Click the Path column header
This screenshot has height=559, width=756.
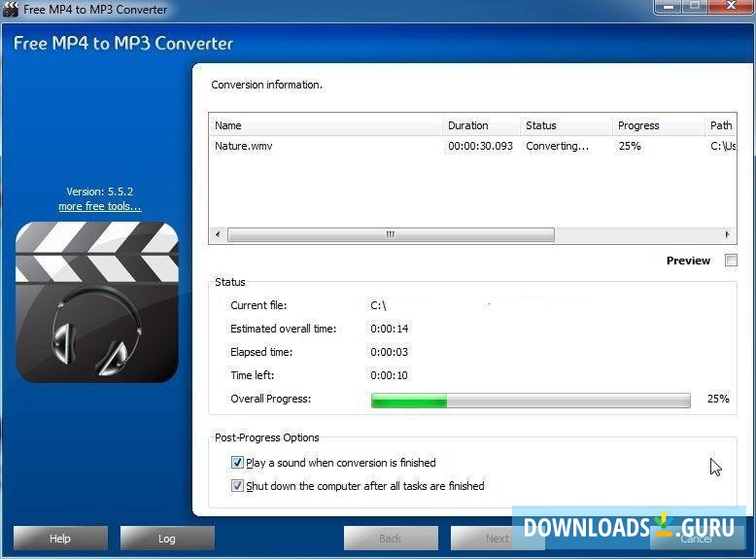coord(721,125)
